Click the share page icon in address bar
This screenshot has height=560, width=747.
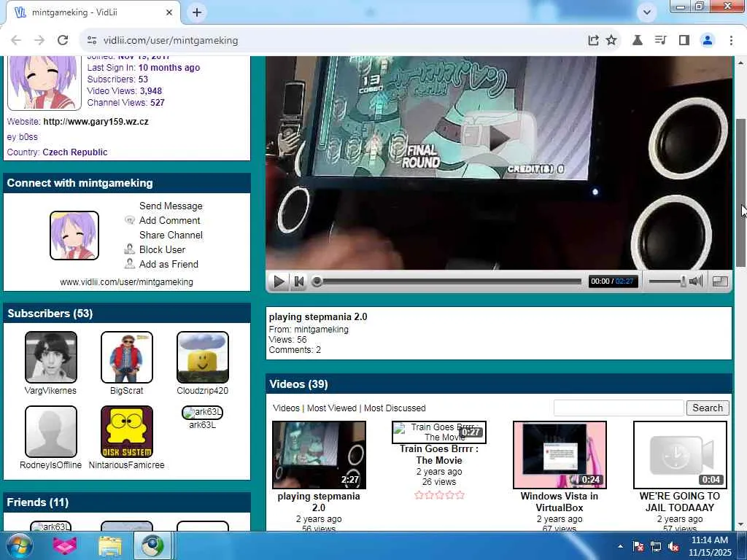pyautogui.click(x=593, y=41)
